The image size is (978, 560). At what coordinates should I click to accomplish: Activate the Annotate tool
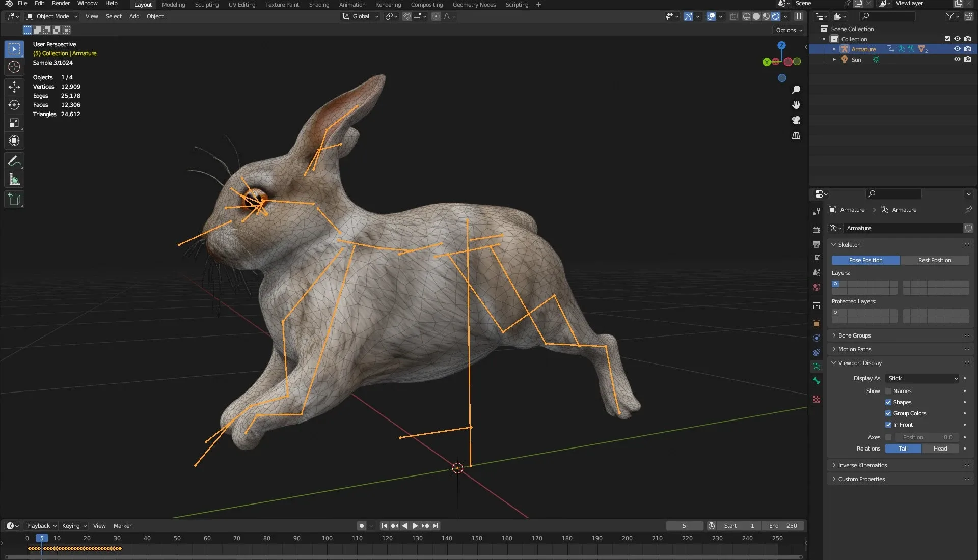pyautogui.click(x=14, y=161)
